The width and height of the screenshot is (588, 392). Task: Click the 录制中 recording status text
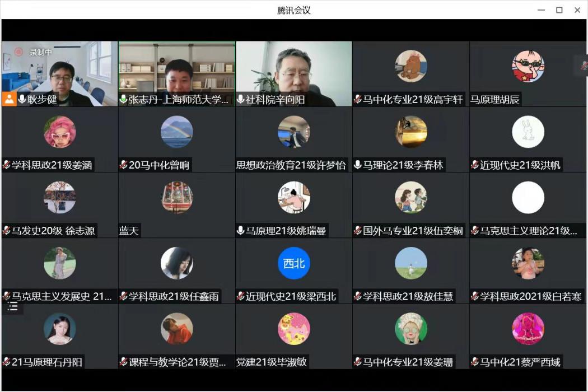[41, 52]
